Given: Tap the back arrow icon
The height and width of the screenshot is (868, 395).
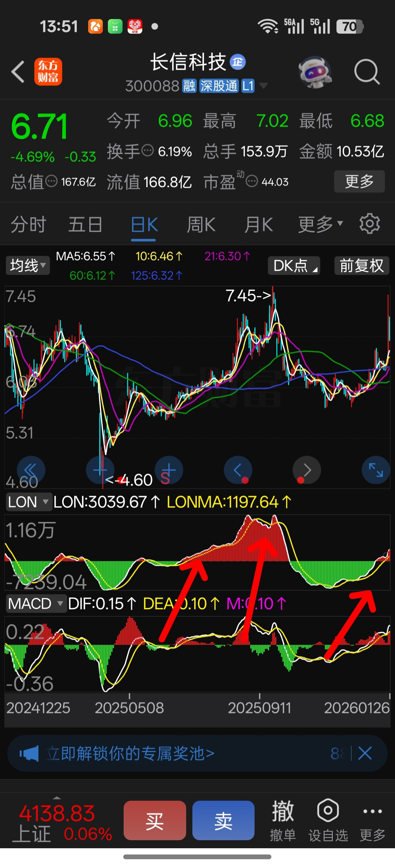Looking at the screenshot, I should pos(18,72).
